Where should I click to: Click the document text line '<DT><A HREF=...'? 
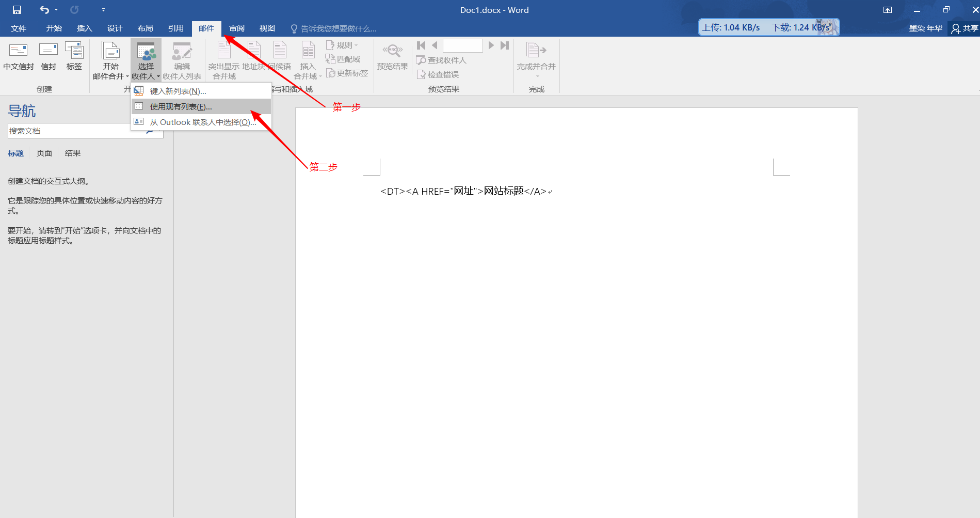(x=463, y=191)
